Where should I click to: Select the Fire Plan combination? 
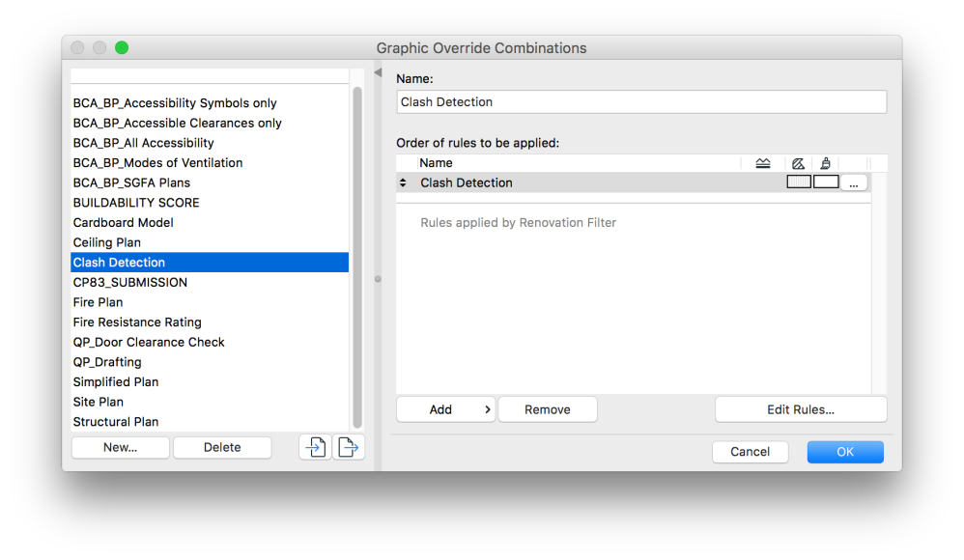pos(99,302)
